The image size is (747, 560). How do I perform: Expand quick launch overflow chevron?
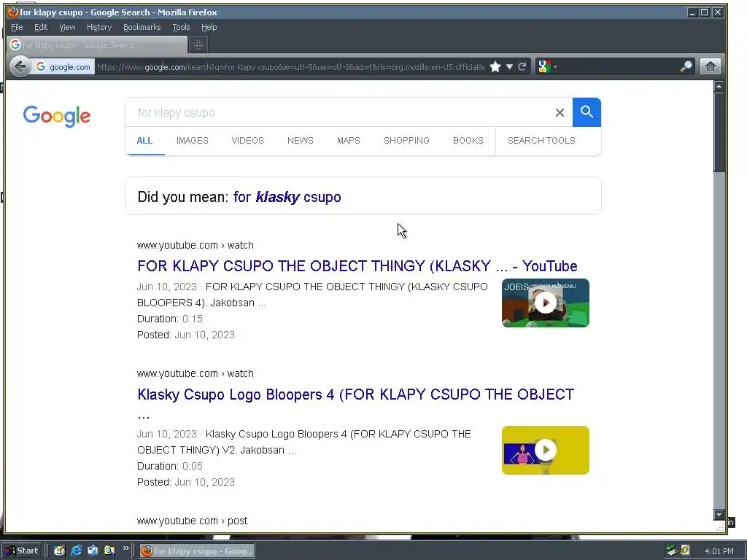click(125, 548)
